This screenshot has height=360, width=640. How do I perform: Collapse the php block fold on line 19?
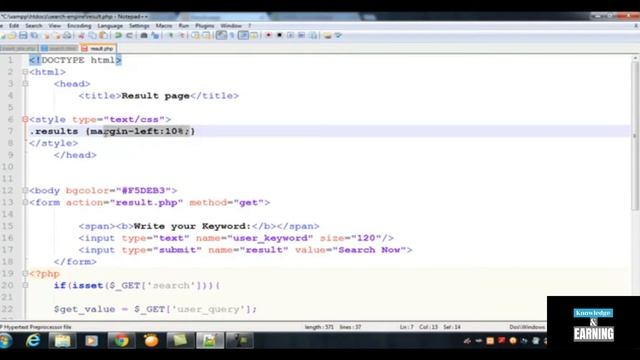(25, 273)
